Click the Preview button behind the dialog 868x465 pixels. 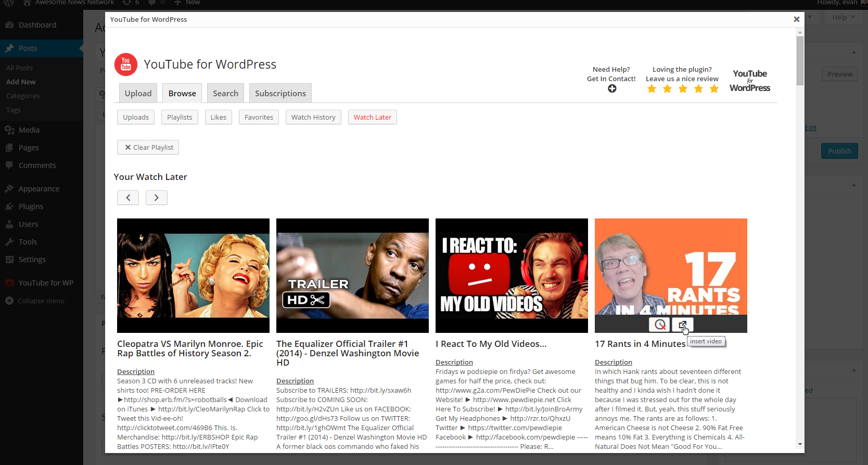tap(839, 74)
